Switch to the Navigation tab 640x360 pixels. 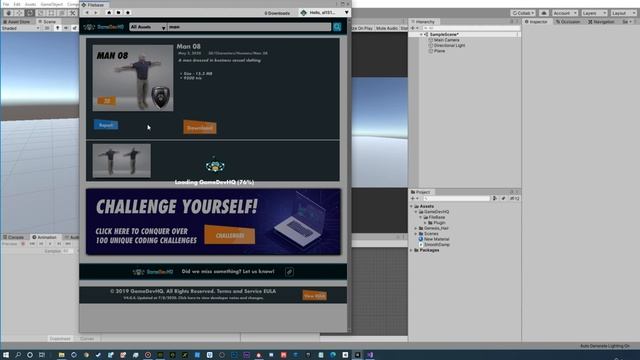(x=602, y=22)
